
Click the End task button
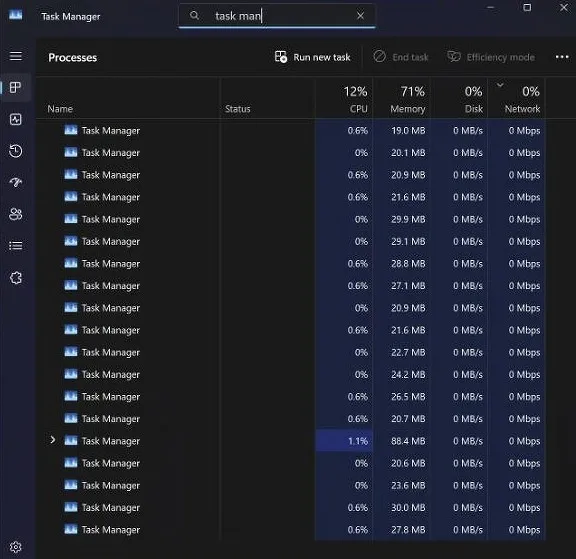pyautogui.click(x=401, y=57)
